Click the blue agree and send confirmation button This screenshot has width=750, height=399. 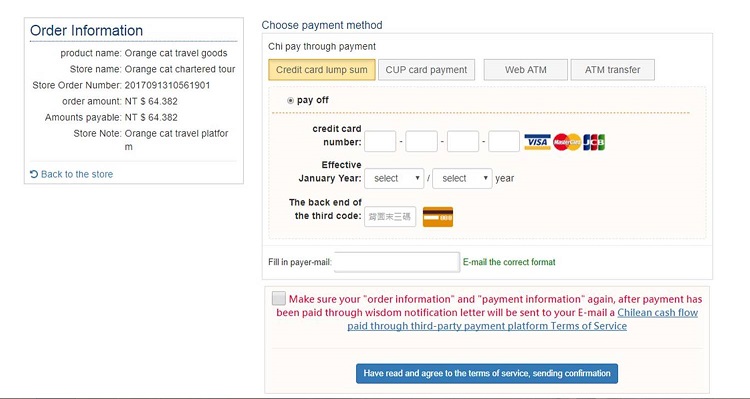487,374
